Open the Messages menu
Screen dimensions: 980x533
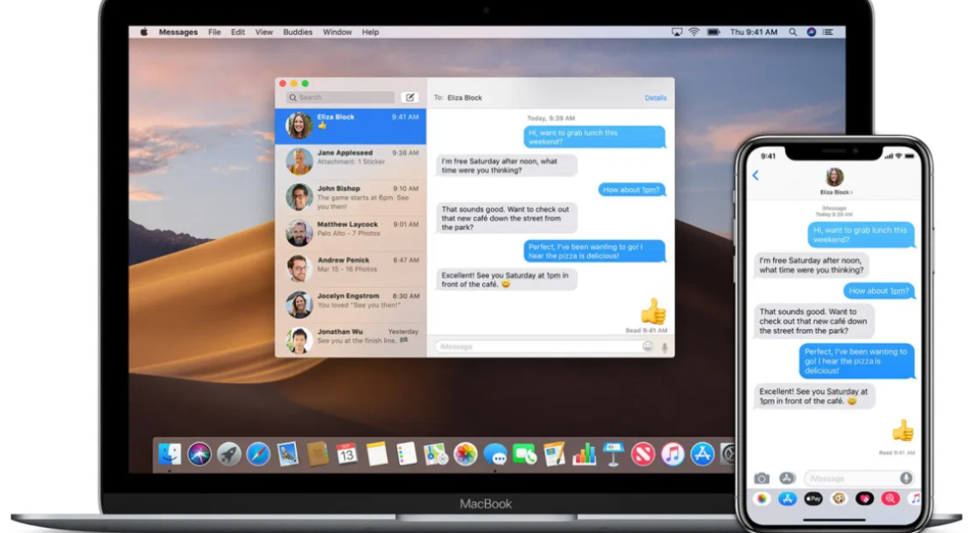point(178,32)
